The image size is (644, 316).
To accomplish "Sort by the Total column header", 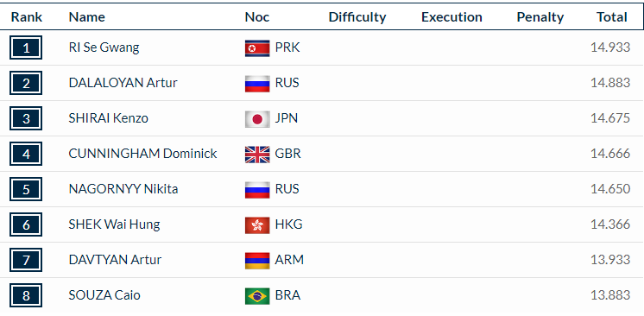I will click(611, 17).
